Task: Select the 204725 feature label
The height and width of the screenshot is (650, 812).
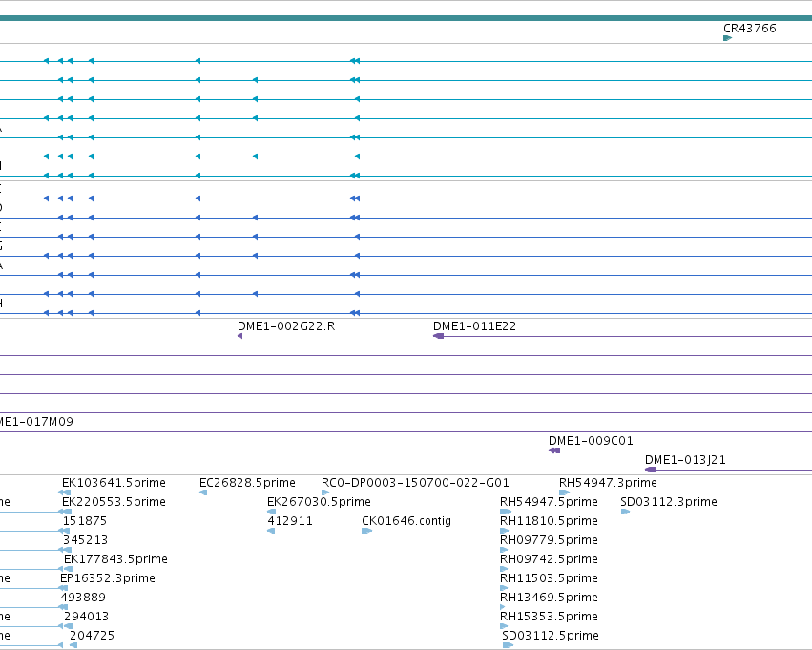Action: pyautogui.click(x=92, y=636)
